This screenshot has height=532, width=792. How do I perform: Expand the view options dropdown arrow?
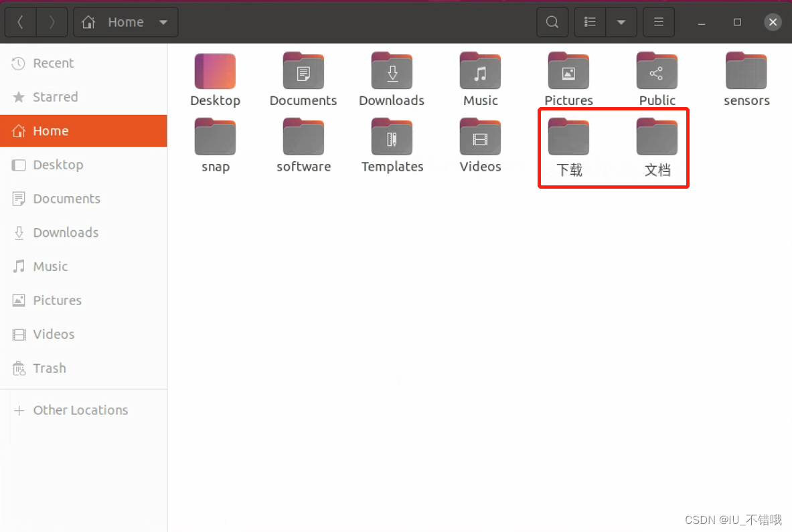(621, 22)
